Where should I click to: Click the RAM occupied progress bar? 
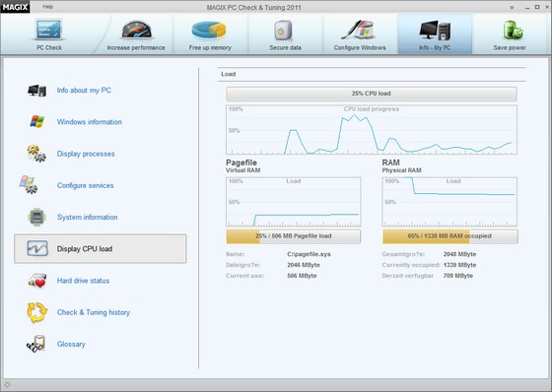pos(449,236)
